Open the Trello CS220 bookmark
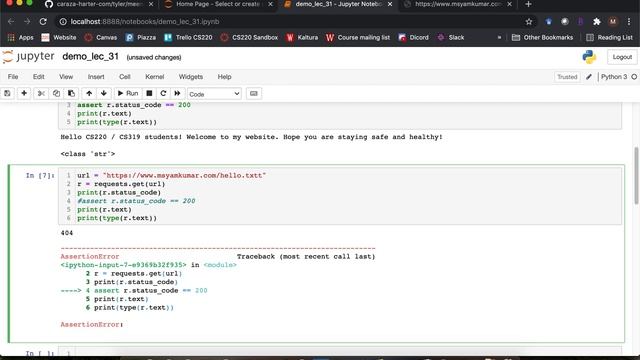 pos(188,38)
